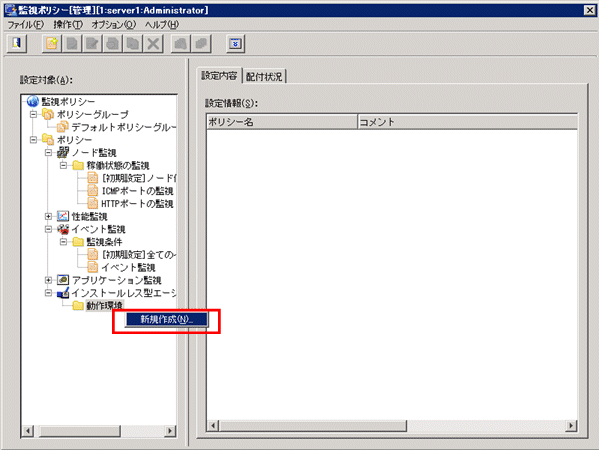Click the 稼働状態の監視 folder icon

pos(78,165)
